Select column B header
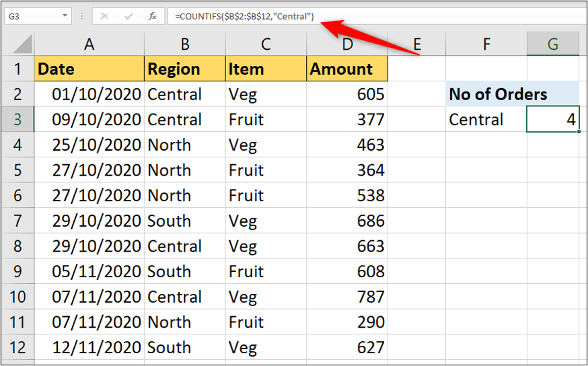 pyautogui.click(x=185, y=44)
